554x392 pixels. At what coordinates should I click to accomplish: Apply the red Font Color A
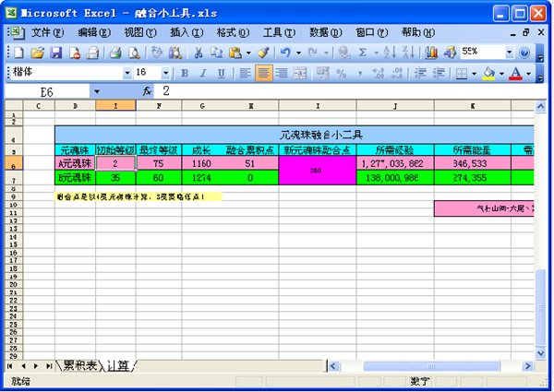[x=515, y=74]
